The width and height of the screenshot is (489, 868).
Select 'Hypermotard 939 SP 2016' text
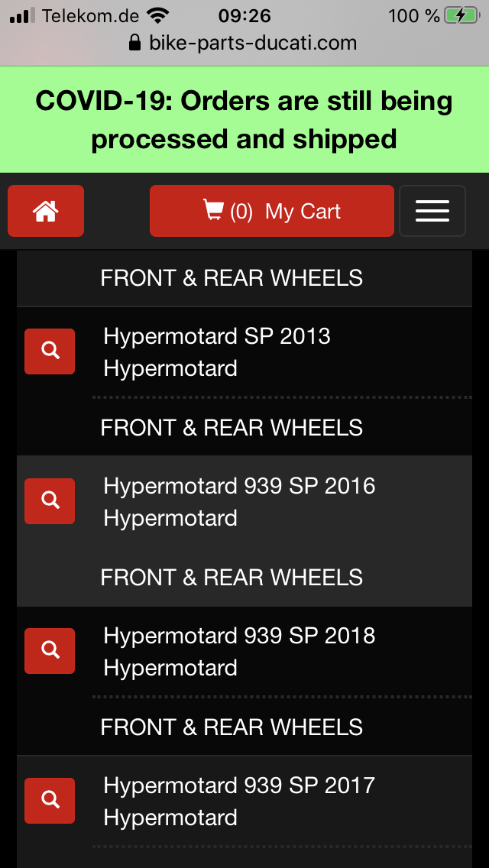tap(239, 487)
